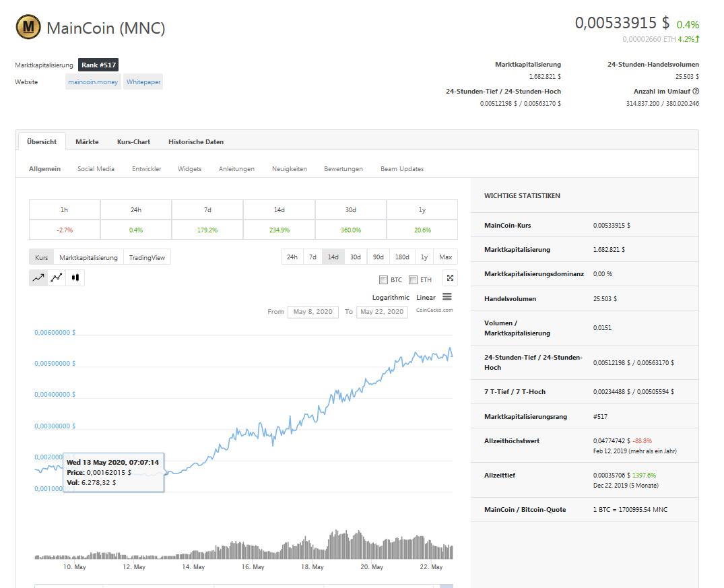Screen dimensions: 724x588
Task: Open the chart hamburger export menu
Action: click(x=447, y=297)
